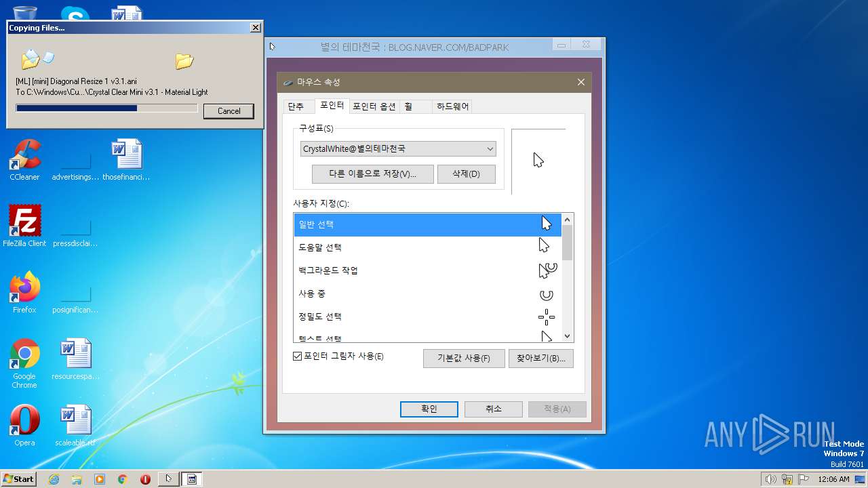
Task: Close the 마우스 속성 dialog
Action: (580, 82)
